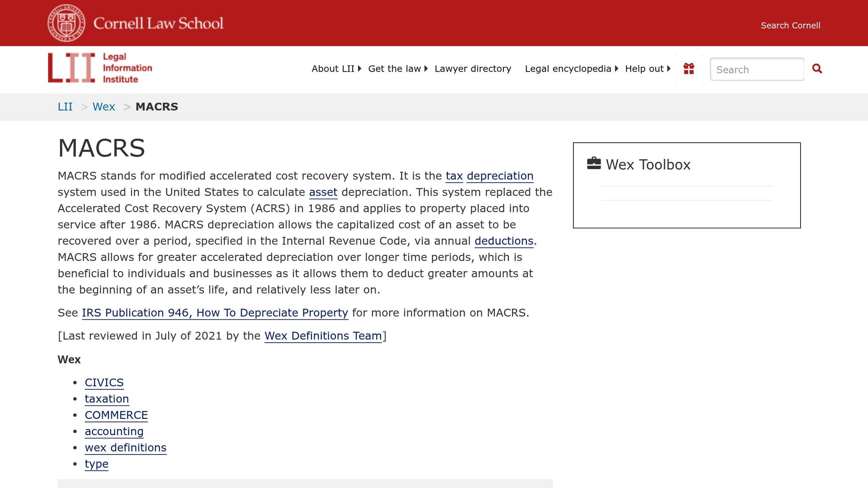Focus the Search input field
The image size is (868, 488).
click(x=757, y=69)
